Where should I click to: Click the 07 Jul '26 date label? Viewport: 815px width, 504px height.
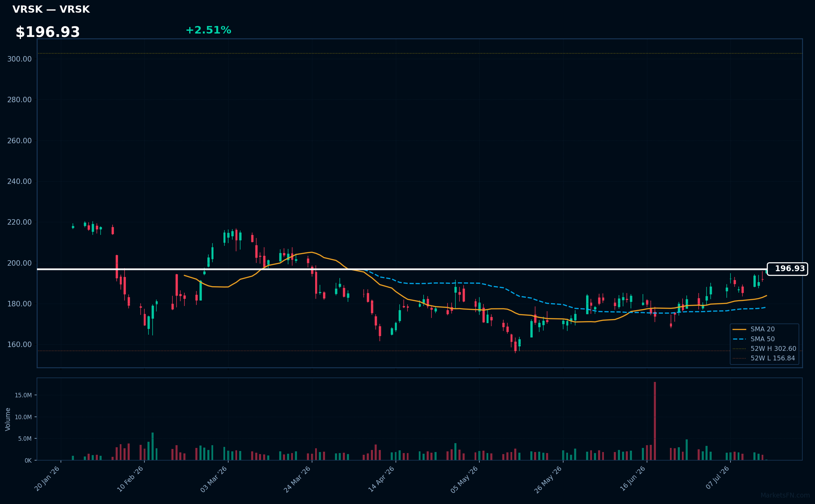click(718, 478)
